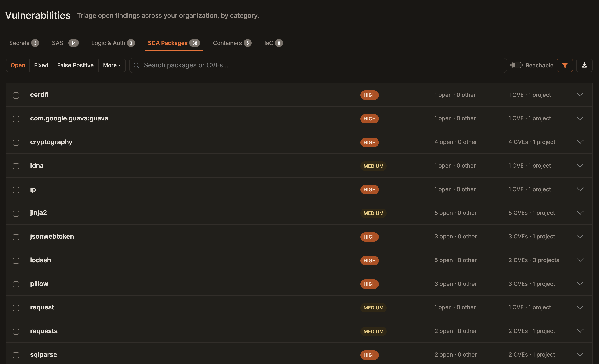Select the lodash checkbox
This screenshot has height=364, width=599.
[x=16, y=261]
